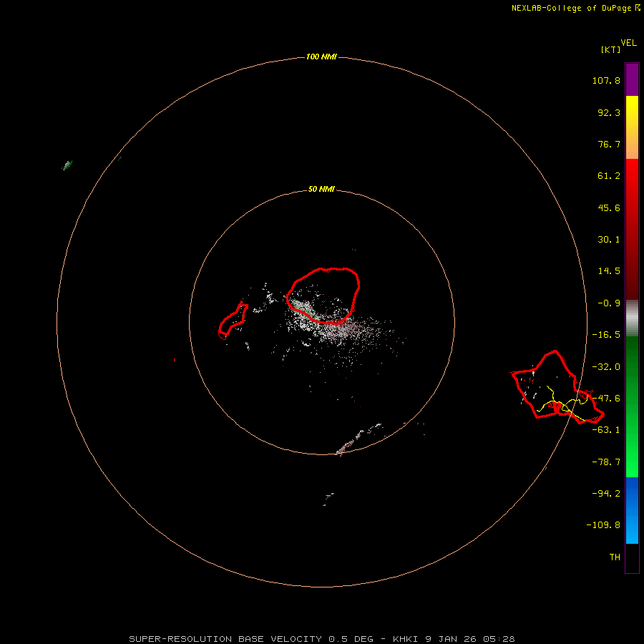Click the purple band of the color scale
Image resolution: width=644 pixels, height=644 pixels.
pos(632,79)
